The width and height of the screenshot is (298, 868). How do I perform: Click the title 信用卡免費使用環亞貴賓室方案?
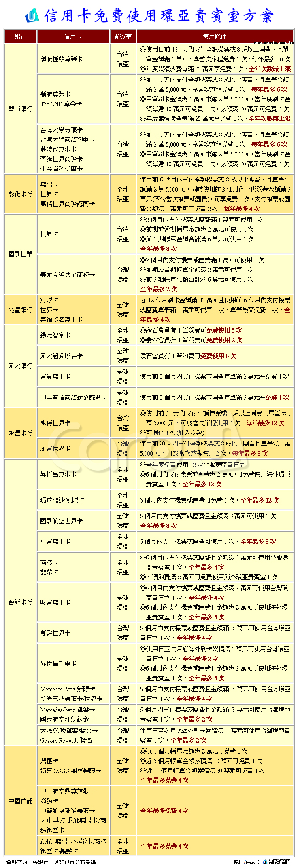tap(158, 15)
